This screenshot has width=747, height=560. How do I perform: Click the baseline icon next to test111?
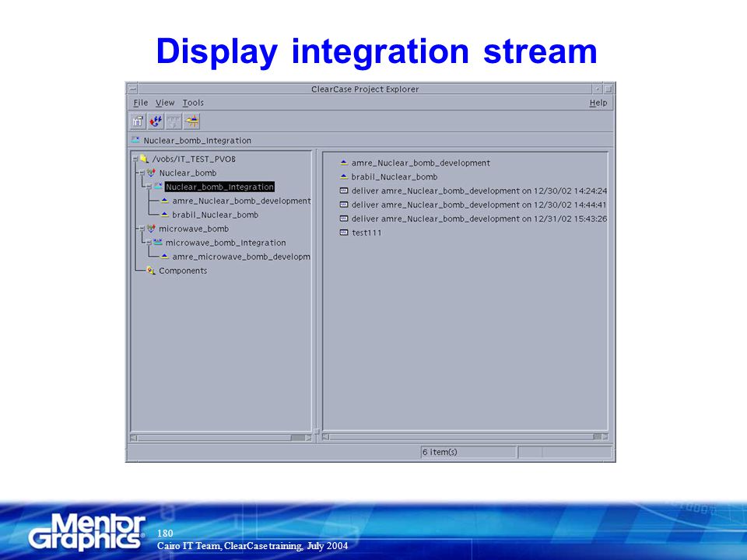(x=344, y=233)
